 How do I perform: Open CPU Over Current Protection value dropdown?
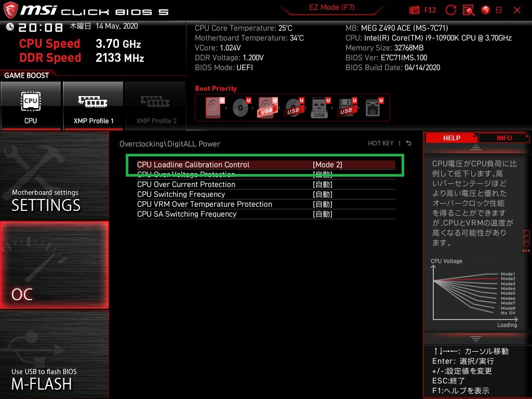(x=322, y=184)
